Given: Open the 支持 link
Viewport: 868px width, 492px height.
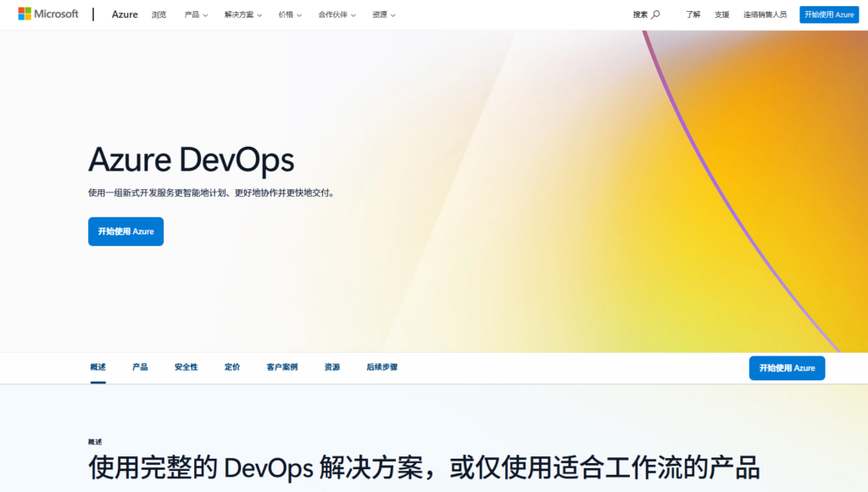Looking at the screenshot, I should [x=721, y=14].
